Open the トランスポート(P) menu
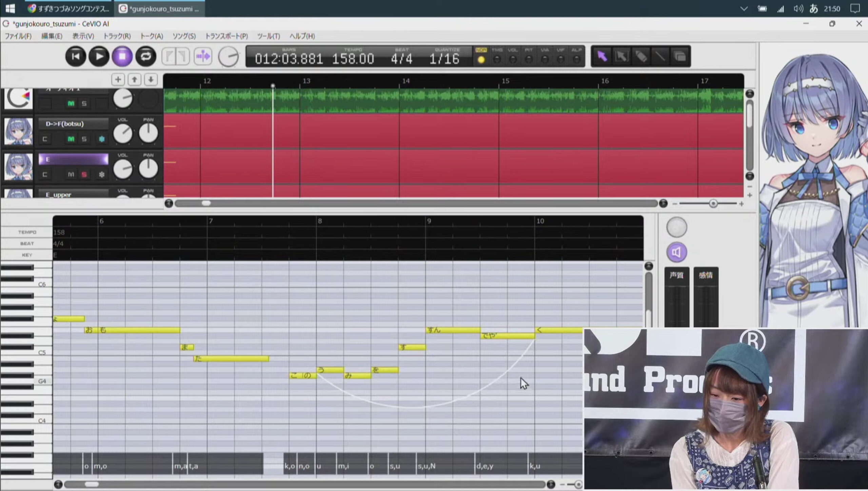 point(226,36)
